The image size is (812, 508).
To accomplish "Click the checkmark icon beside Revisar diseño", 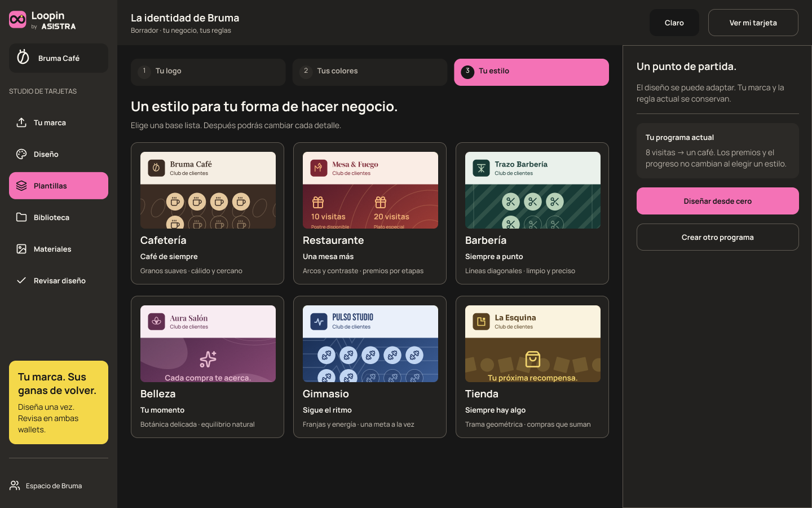I will tap(21, 281).
